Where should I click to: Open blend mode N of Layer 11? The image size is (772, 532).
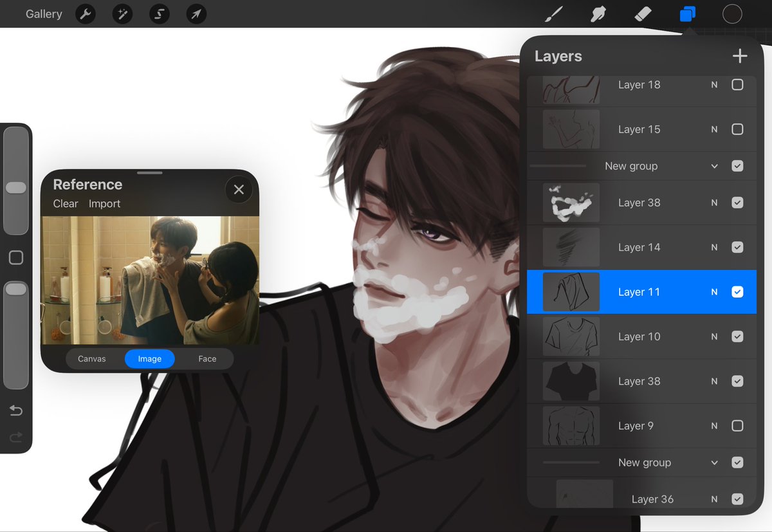tap(714, 292)
